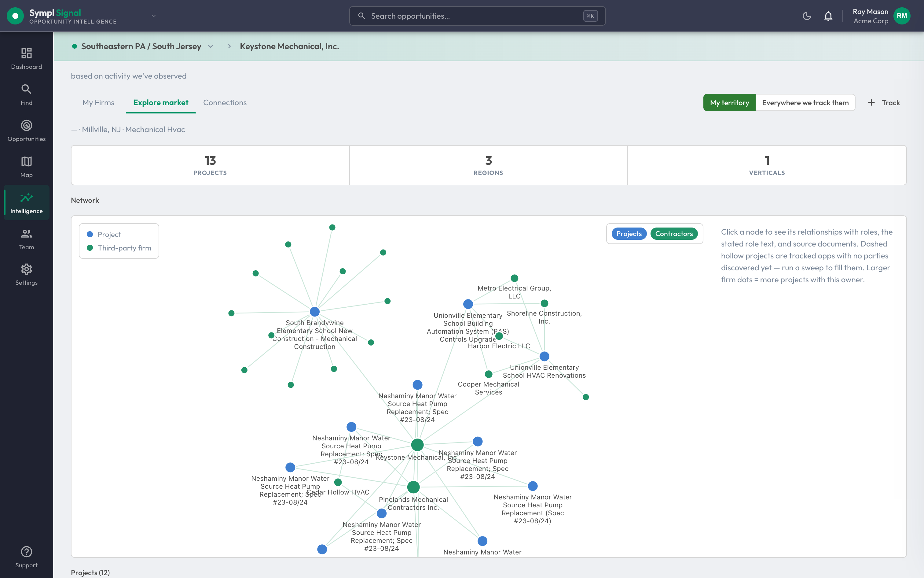This screenshot has width=924, height=578.
Task: Click the blue Project legend dot
Action: click(x=90, y=234)
